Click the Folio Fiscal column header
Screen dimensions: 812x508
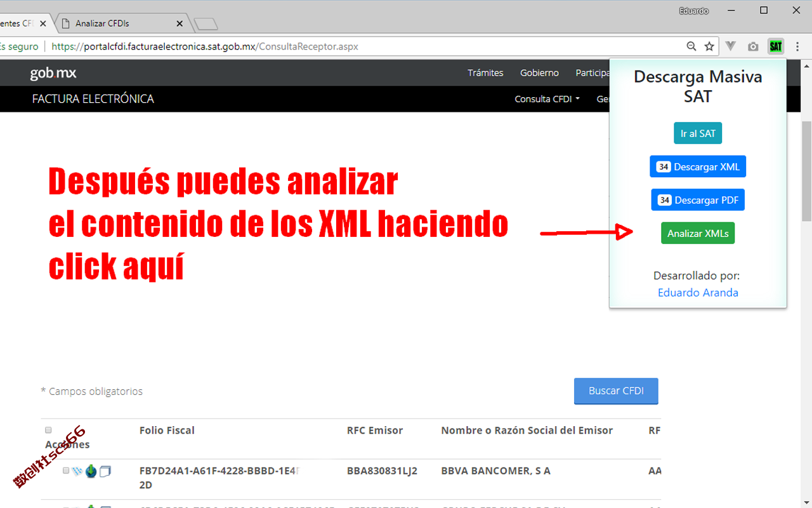(167, 431)
